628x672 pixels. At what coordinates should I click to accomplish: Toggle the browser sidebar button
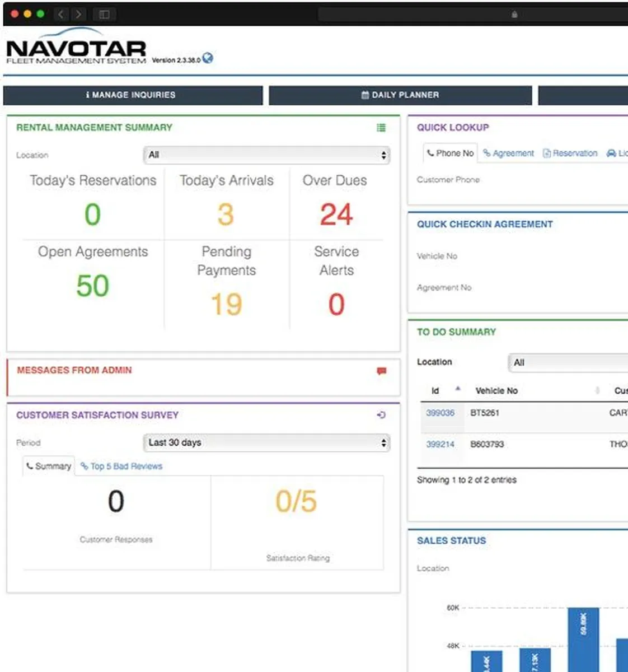pos(104,14)
